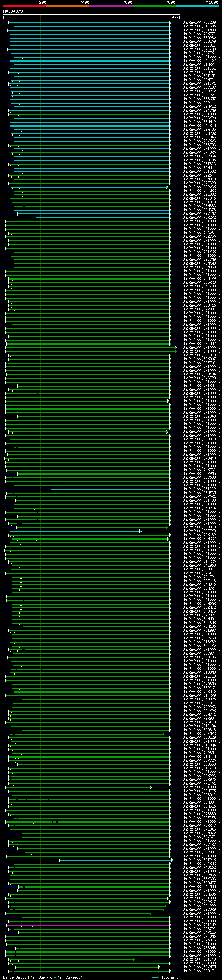Select label UniRef100_A8MS83

click(x=199, y=206)
